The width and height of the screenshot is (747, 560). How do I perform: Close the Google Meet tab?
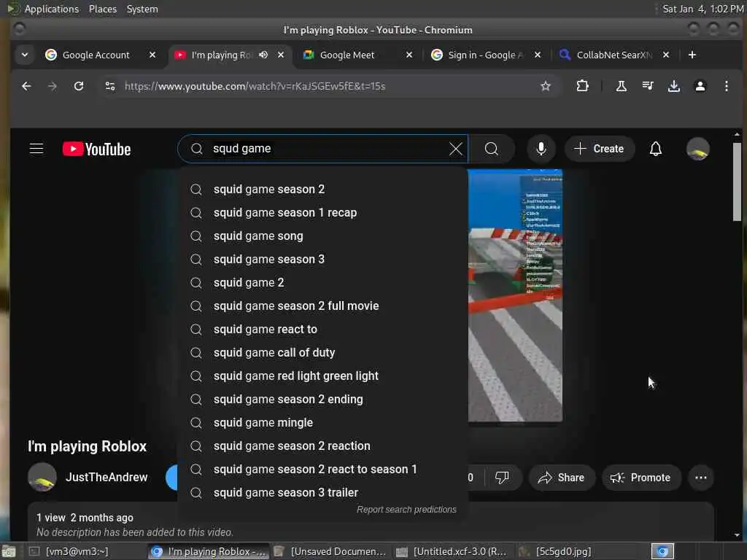click(409, 55)
